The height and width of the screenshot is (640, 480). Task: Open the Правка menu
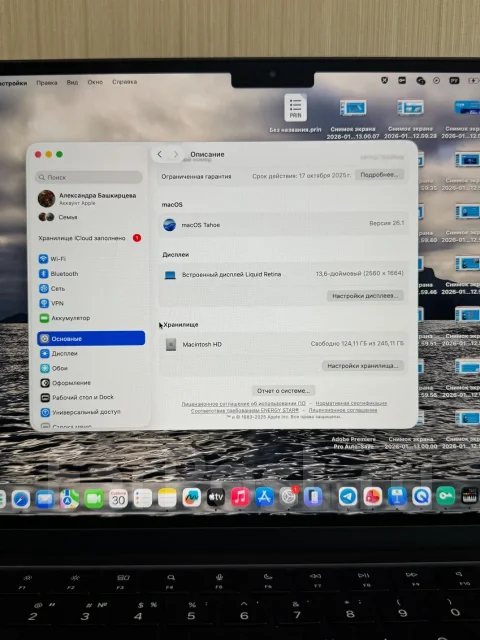tap(47, 82)
